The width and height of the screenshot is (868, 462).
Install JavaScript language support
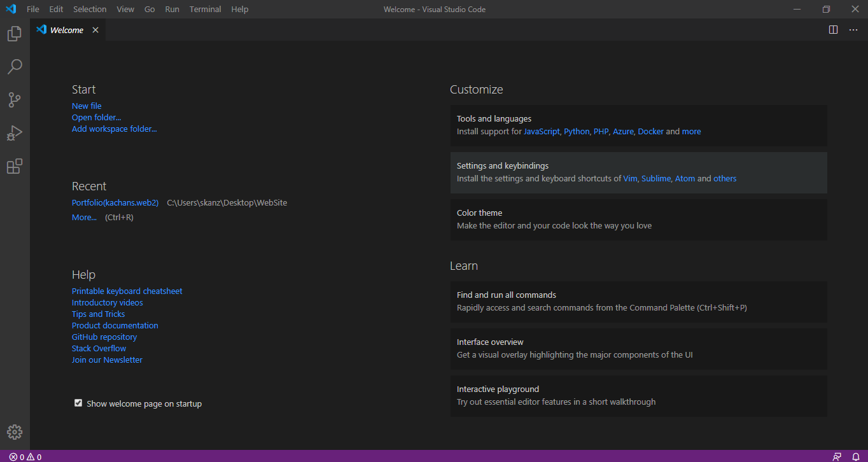(542, 131)
